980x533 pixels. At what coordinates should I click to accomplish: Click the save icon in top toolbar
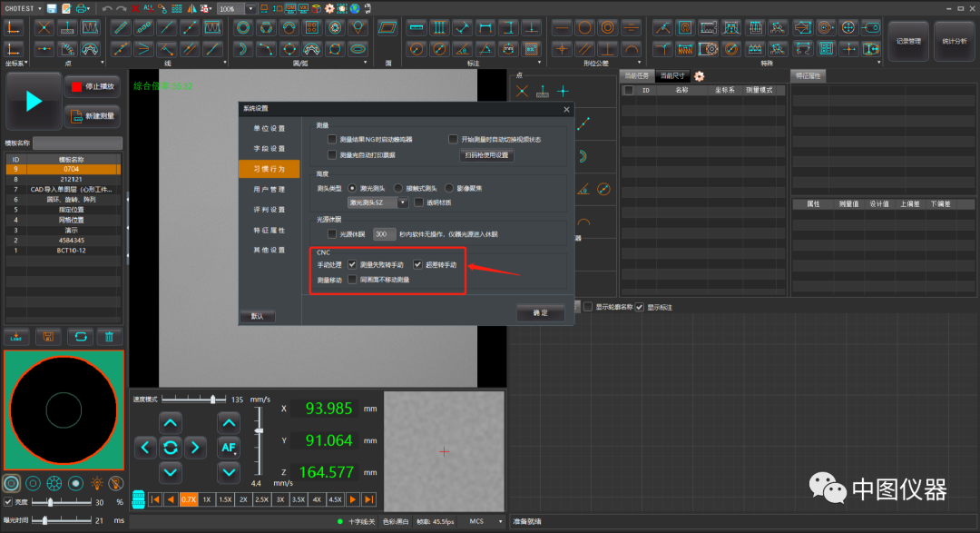52,8
